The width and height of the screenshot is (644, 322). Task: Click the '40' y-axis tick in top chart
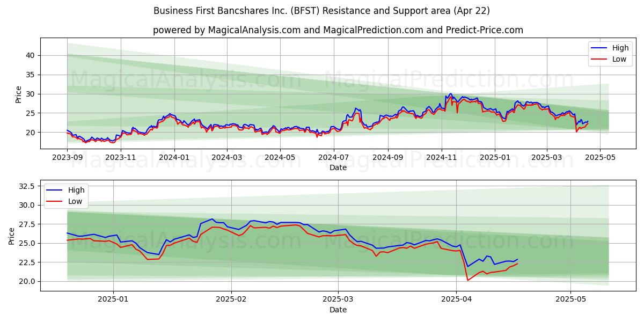[x=31, y=55]
